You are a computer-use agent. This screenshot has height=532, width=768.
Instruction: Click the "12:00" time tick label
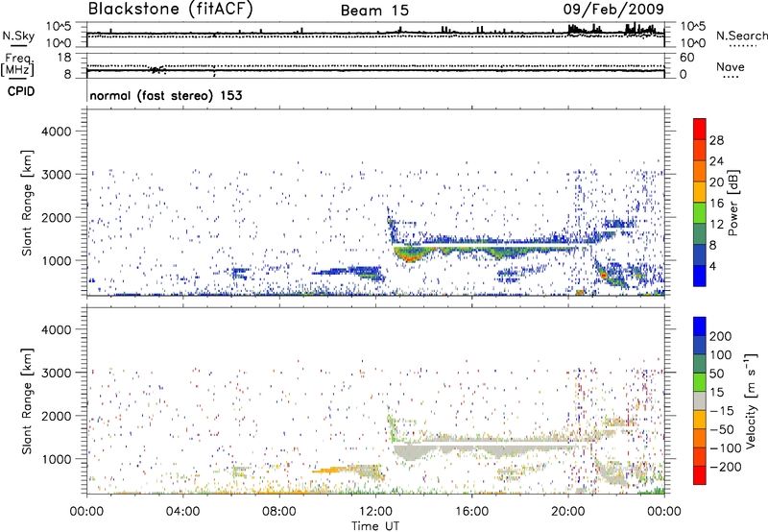pyautogui.click(x=375, y=512)
